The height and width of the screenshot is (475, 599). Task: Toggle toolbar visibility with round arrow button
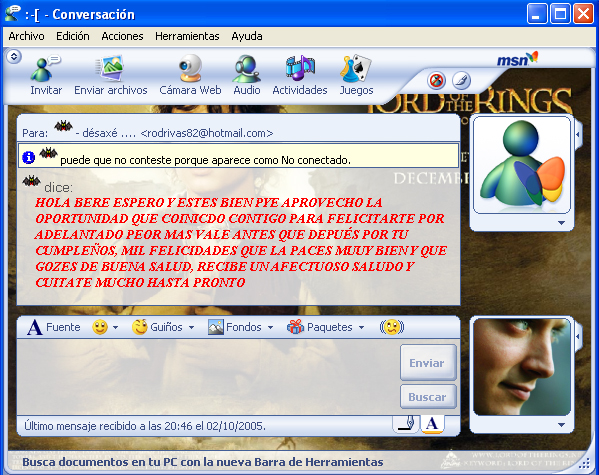(14, 57)
